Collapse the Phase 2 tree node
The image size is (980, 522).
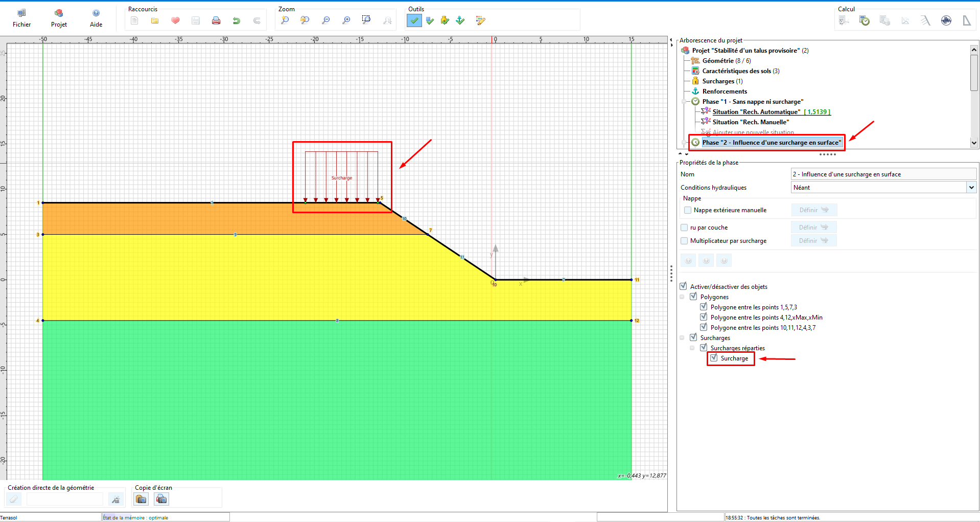pos(685,143)
